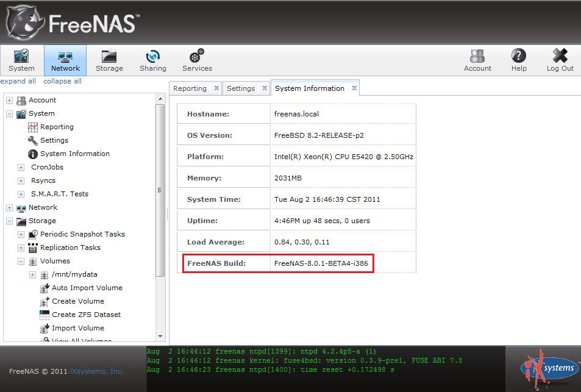
Task: Open the iXsystems, Inc. footer link
Action: click(96, 371)
